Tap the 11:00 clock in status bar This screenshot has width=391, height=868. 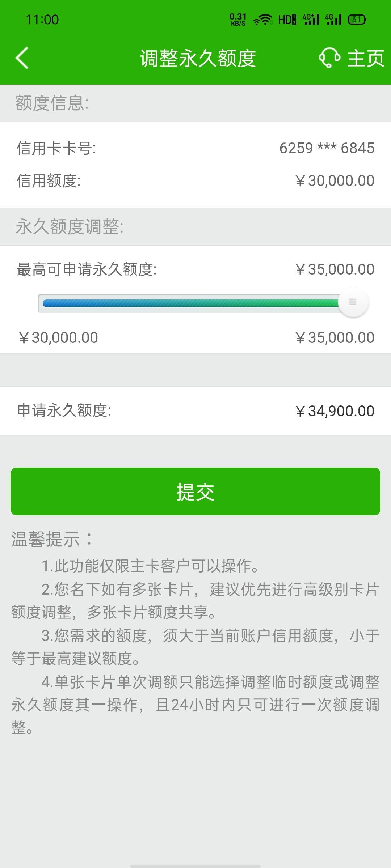(42, 20)
